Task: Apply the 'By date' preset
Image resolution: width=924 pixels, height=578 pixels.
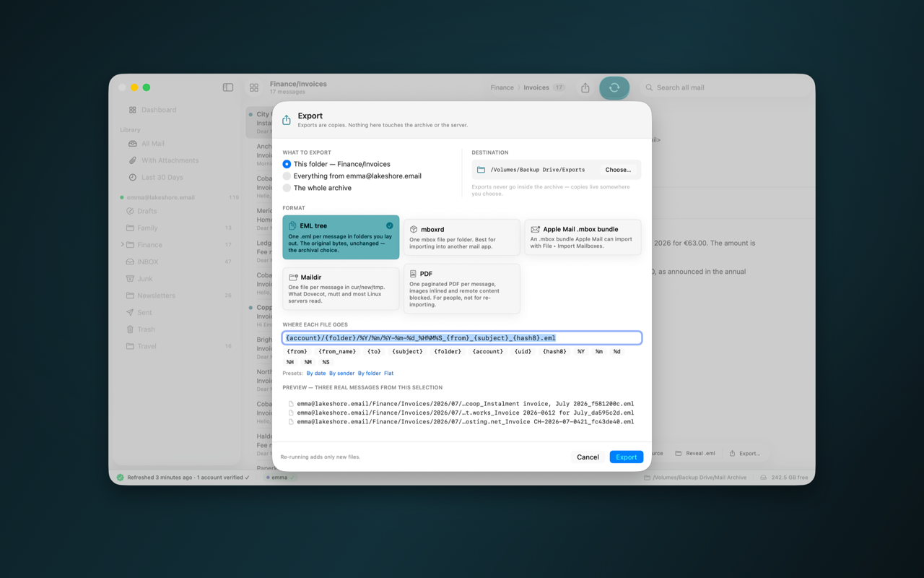Action: click(316, 374)
